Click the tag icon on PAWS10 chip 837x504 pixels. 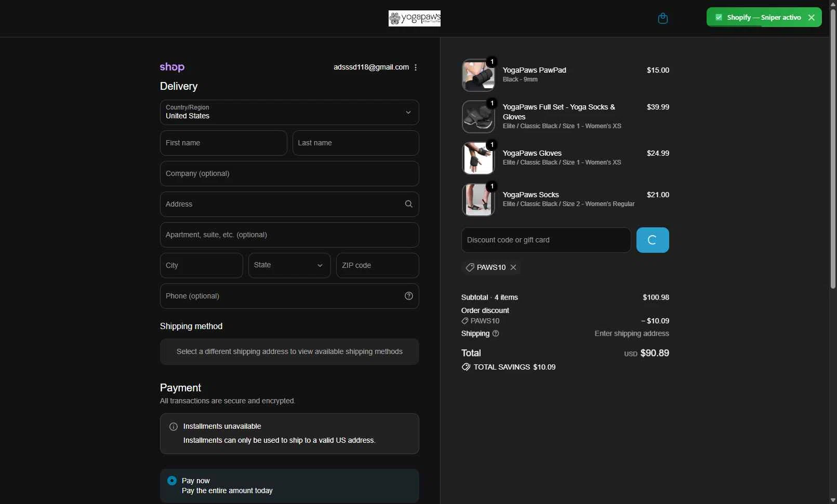[470, 267]
